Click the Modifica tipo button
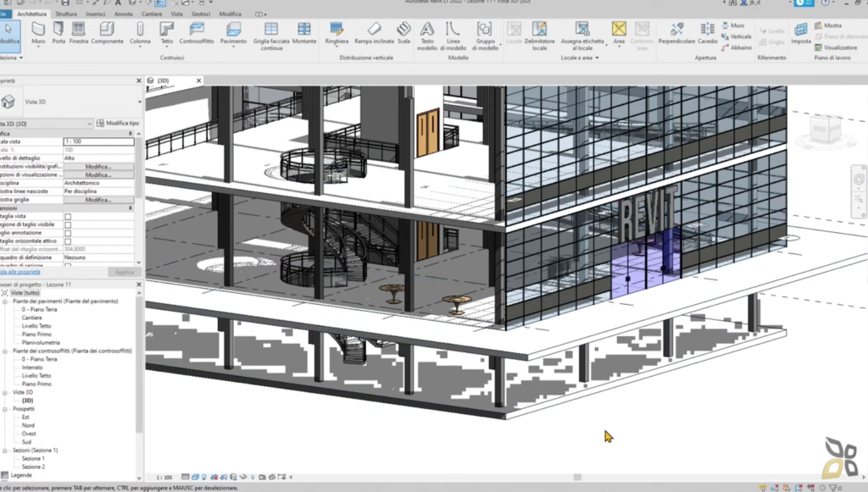 (117, 124)
